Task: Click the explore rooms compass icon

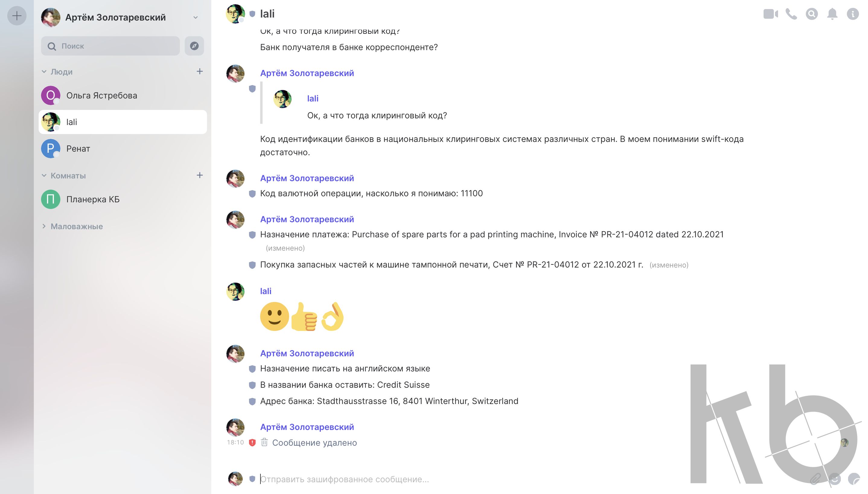Action: click(194, 46)
